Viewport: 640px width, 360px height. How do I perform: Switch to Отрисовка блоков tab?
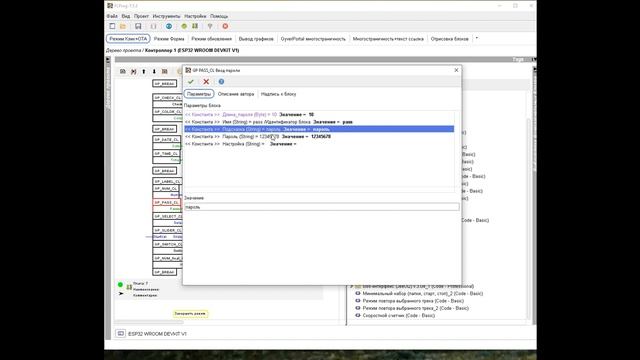449,39
